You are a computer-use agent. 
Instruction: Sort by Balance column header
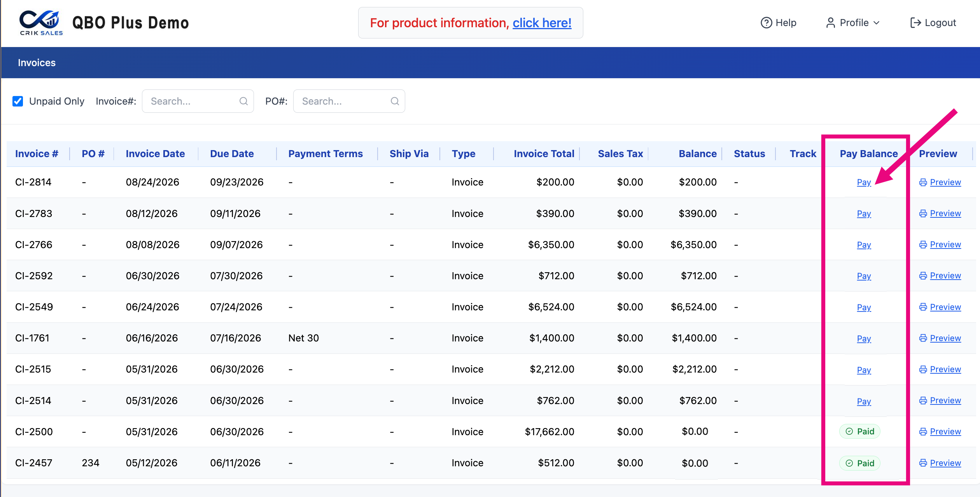tap(698, 154)
